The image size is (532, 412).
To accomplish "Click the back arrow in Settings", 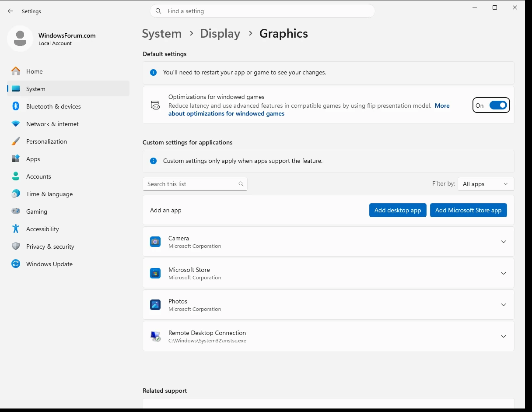I will pyautogui.click(x=10, y=11).
